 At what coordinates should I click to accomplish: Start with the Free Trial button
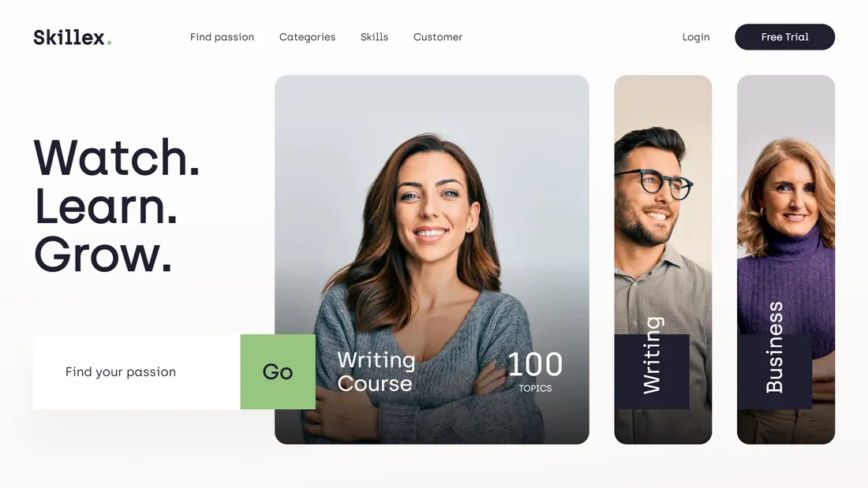point(784,37)
